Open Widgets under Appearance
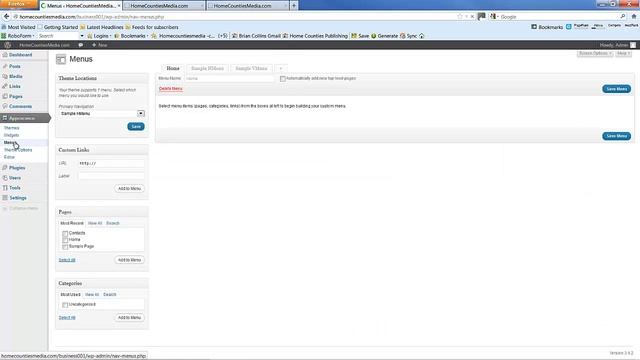The image size is (640, 360). 11,135
